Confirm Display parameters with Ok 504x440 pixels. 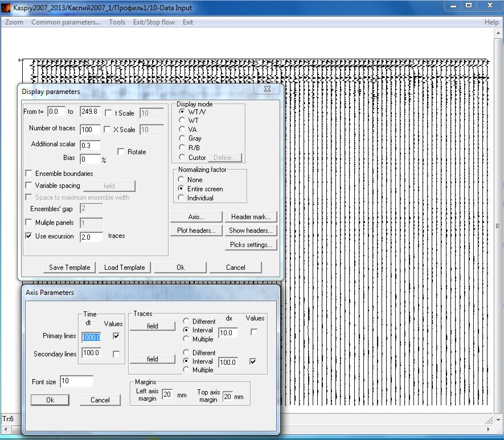(181, 268)
